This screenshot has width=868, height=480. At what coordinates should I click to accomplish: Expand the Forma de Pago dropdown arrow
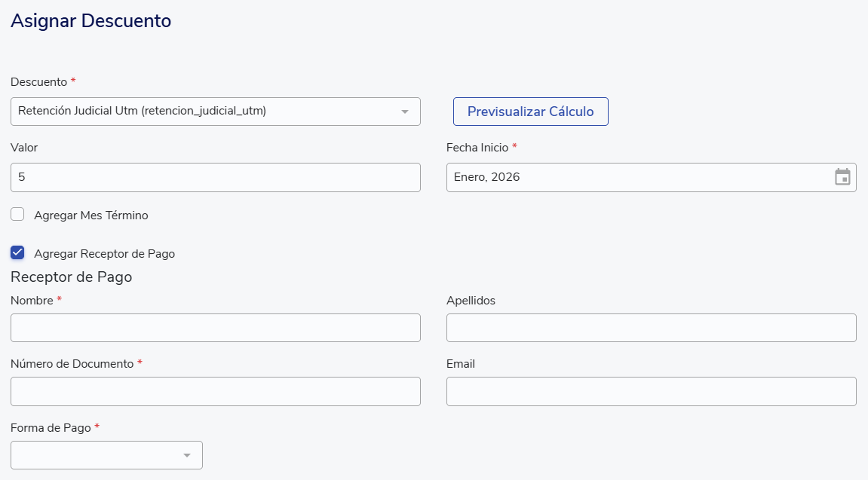pos(187,455)
